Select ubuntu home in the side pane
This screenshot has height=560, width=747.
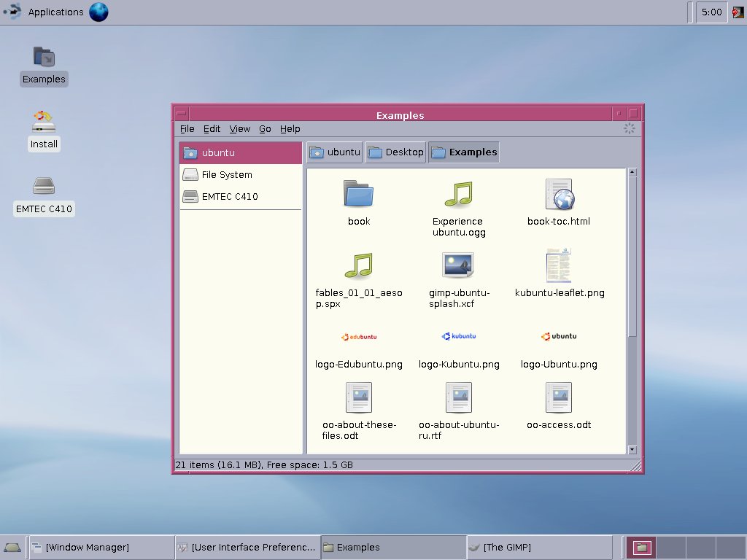tap(241, 153)
